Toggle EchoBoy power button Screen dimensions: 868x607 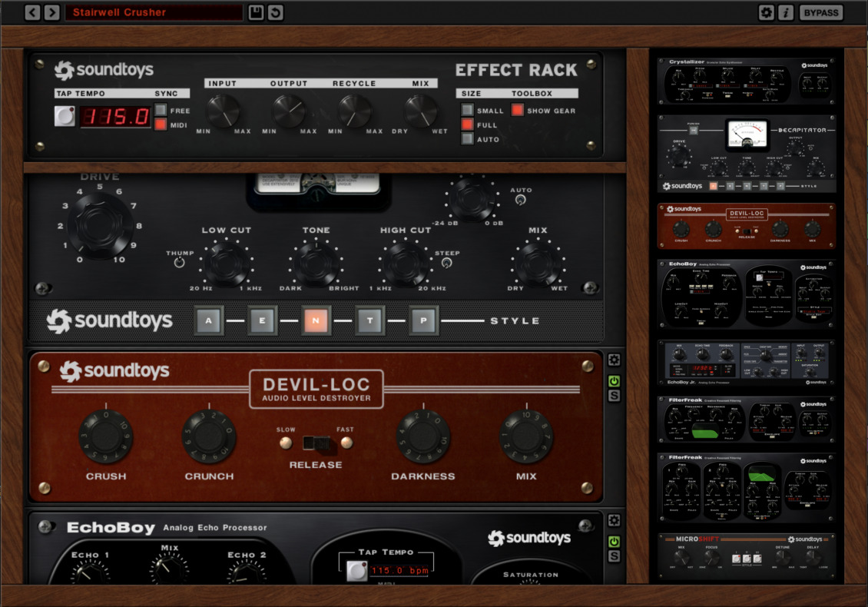[x=614, y=542]
